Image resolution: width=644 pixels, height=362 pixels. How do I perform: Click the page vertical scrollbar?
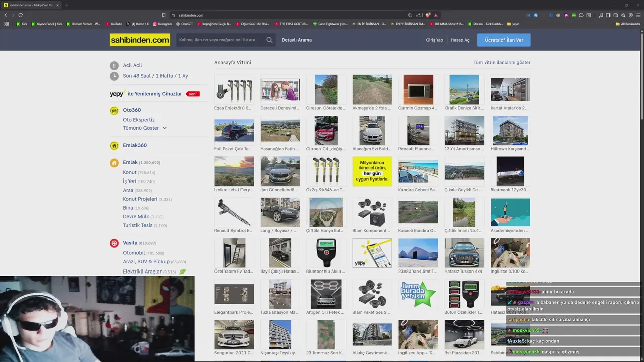pyautogui.click(x=642, y=75)
